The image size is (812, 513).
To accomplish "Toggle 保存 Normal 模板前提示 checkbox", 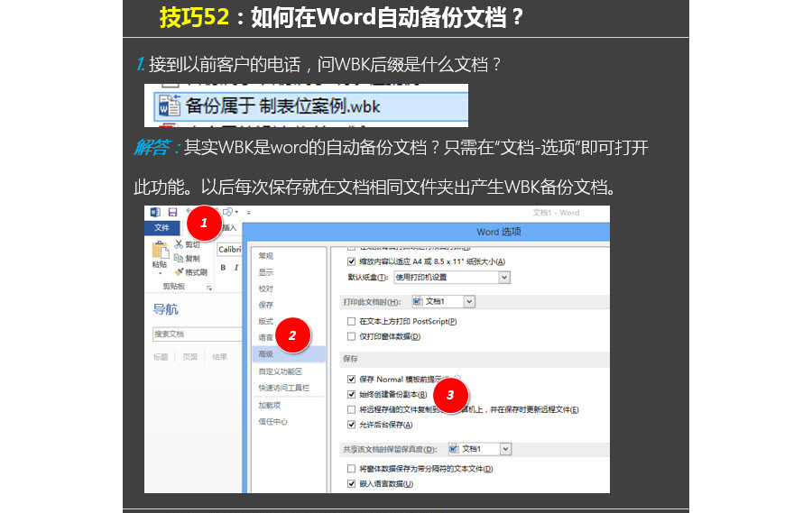I will 352,380.
